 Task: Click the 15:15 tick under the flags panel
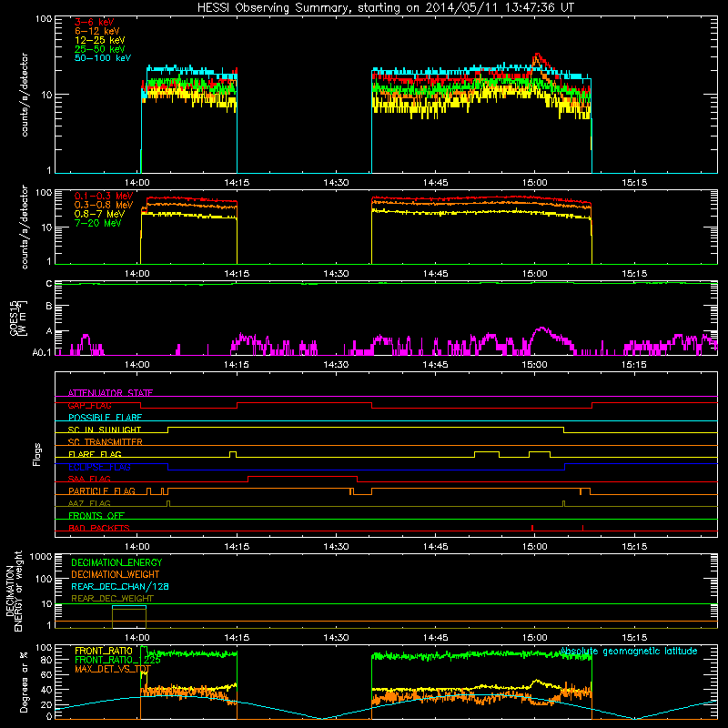pos(634,547)
